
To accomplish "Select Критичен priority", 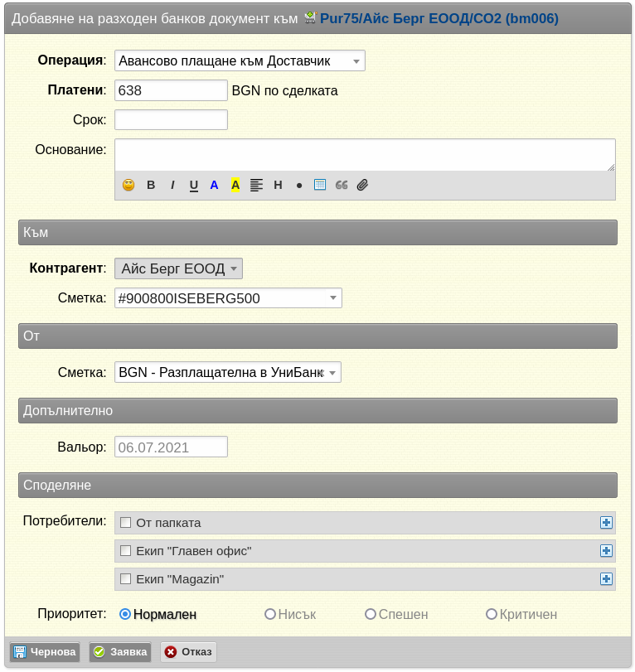I will [x=492, y=614].
